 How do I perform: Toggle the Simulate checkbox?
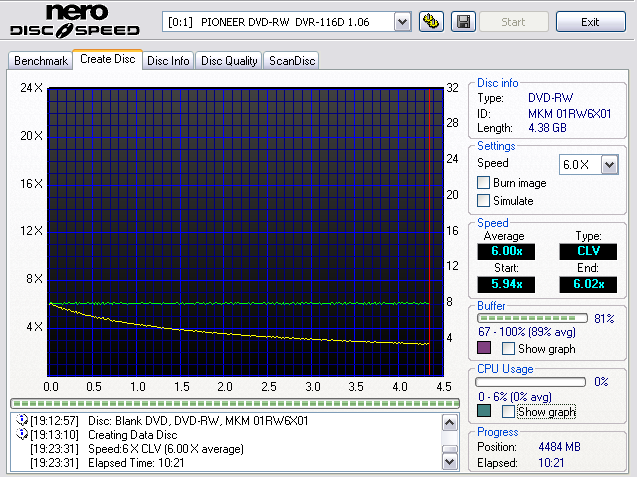(x=484, y=201)
